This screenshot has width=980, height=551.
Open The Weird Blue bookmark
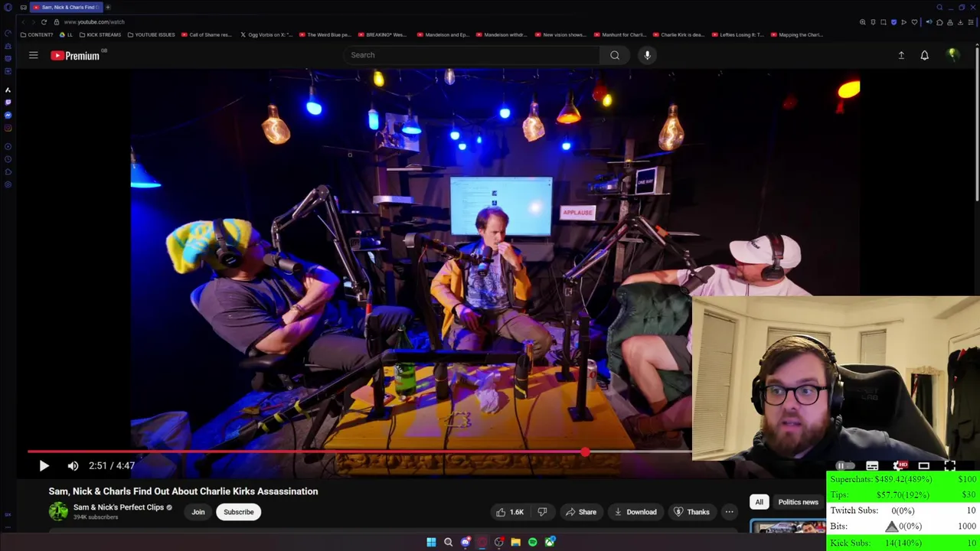coord(325,34)
